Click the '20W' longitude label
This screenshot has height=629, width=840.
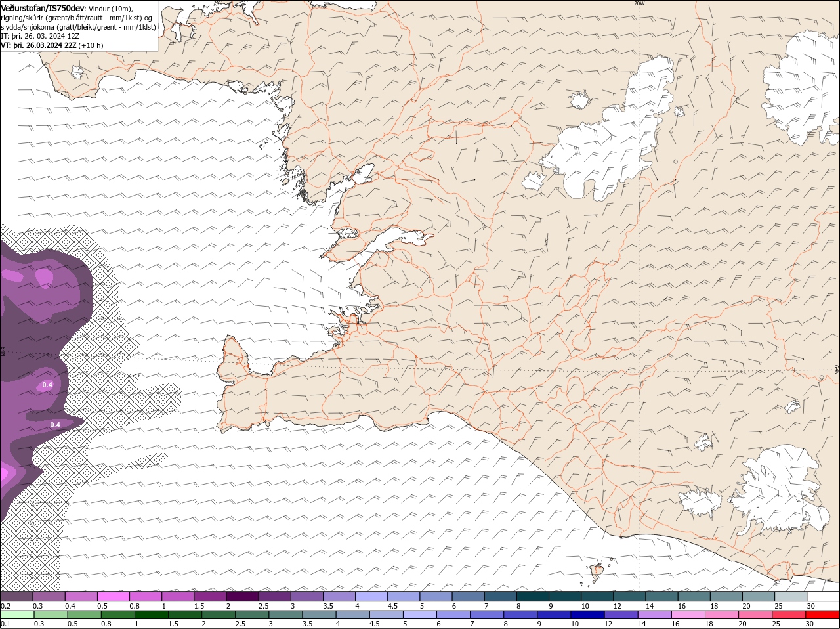tap(639, 3)
